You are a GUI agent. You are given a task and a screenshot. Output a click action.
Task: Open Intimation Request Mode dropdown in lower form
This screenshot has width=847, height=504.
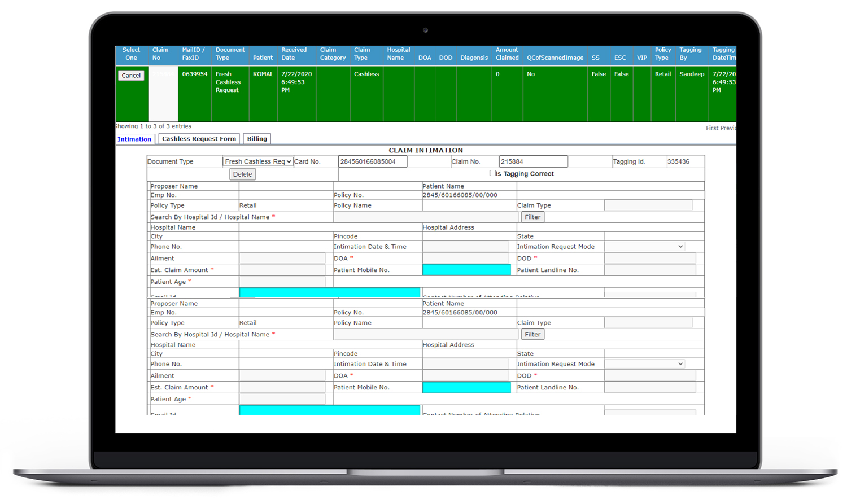(x=644, y=364)
